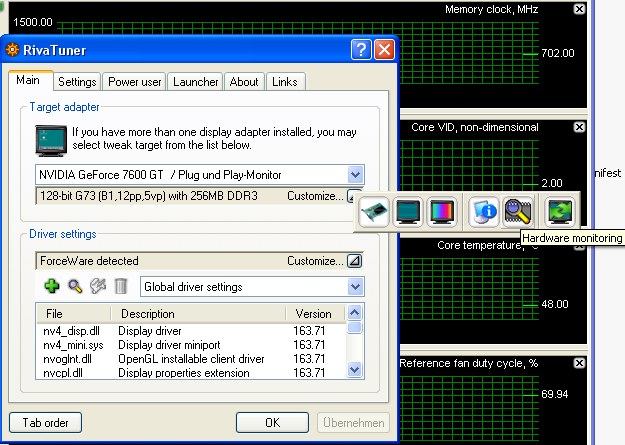Open Hardware monitoring magnifier chip icon
The image size is (625, 445).
click(x=517, y=211)
